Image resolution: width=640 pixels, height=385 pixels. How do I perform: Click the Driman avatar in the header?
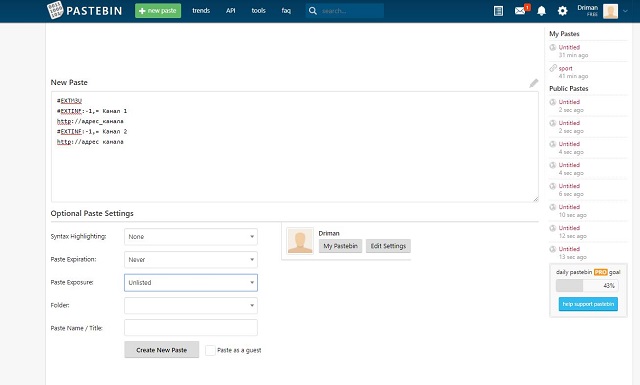[x=610, y=11]
